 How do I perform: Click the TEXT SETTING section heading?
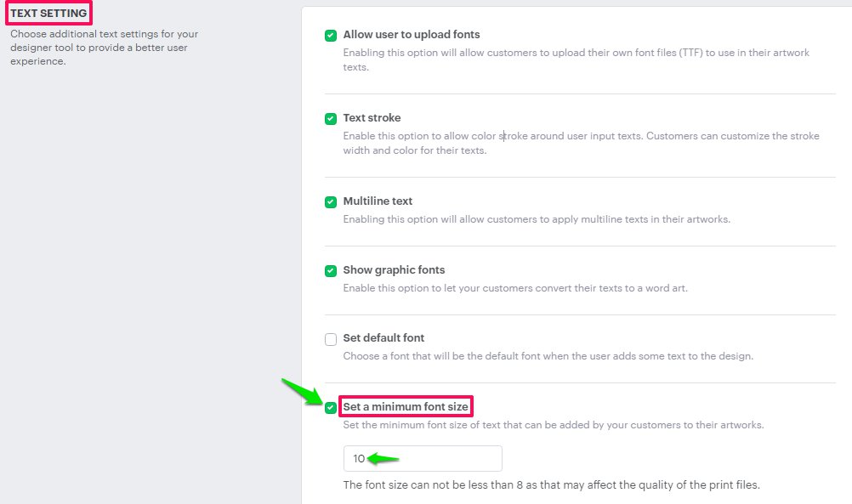[x=48, y=14]
